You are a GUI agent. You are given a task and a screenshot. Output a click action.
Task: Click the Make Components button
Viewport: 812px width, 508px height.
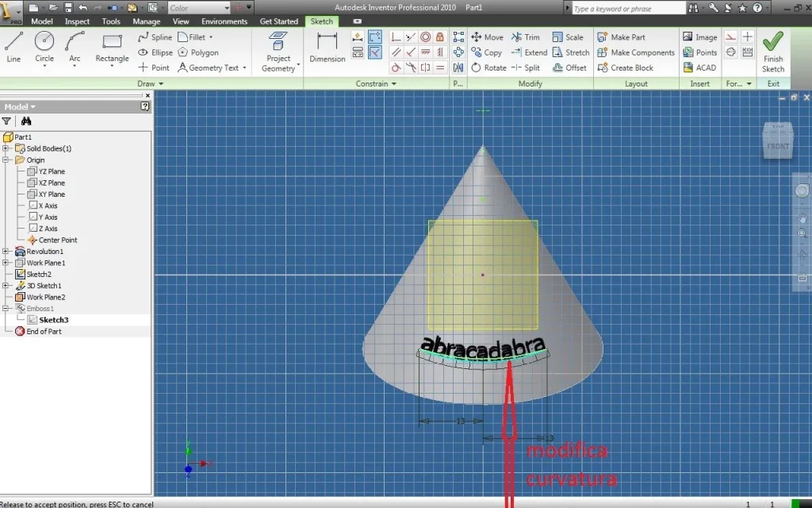pyautogui.click(x=636, y=52)
